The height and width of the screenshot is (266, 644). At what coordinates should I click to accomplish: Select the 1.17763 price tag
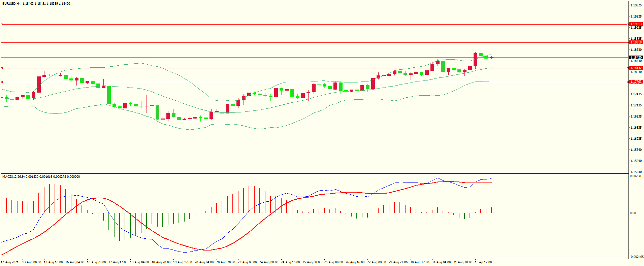[636, 82]
